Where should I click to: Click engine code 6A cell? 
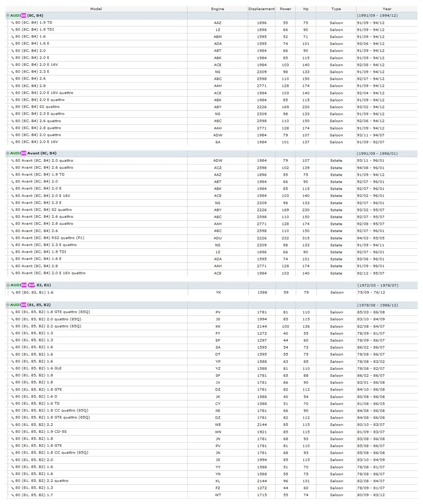click(x=218, y=142)
